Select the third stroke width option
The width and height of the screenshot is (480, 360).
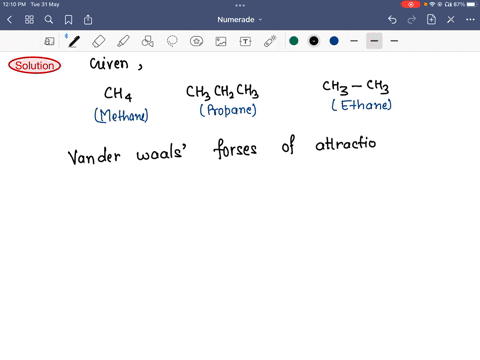point(394,41)
